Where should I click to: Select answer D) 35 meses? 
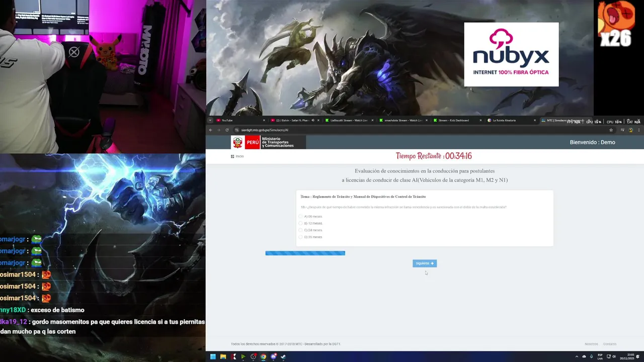tap(310, 237)
